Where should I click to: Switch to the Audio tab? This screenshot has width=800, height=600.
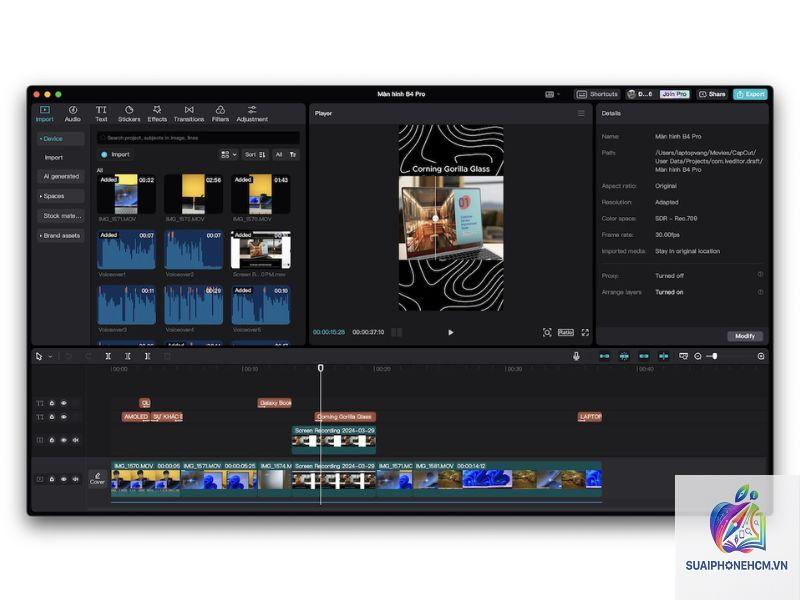click(72, 113)
